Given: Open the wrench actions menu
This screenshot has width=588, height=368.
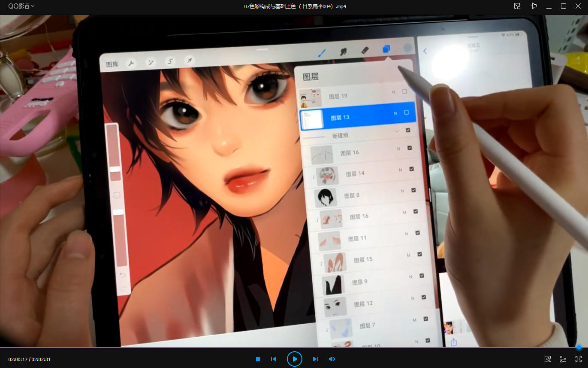Looking at the screenshot, I should point(131,64).
